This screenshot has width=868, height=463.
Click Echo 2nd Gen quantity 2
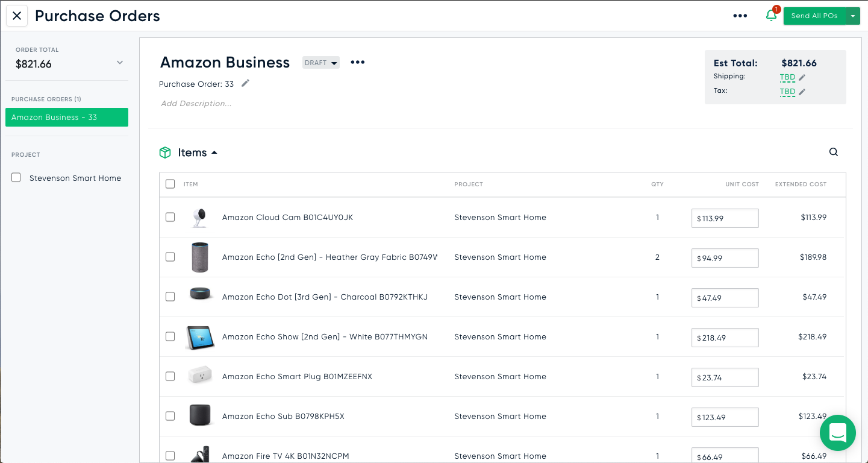click(657, 257)
